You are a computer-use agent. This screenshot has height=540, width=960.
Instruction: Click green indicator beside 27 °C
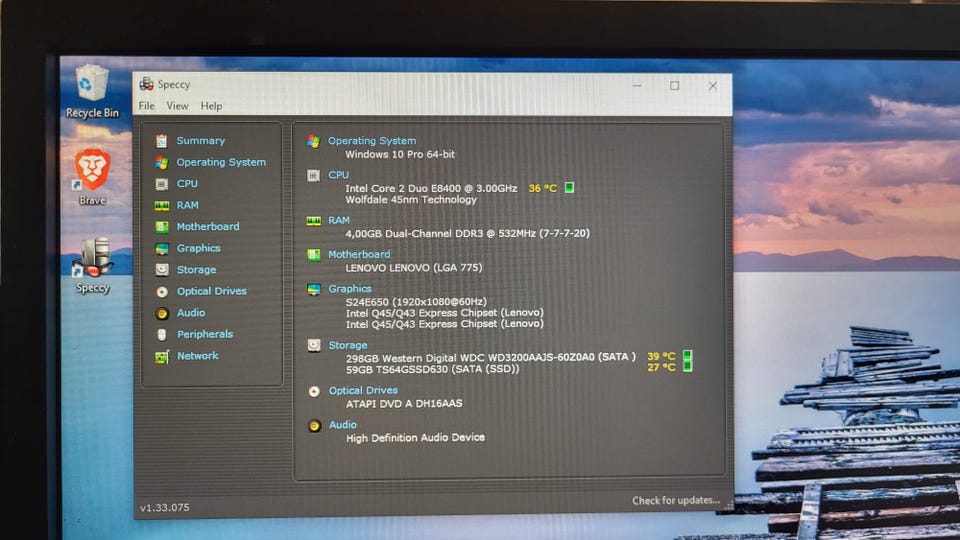pyautogui.click(x=688, y=366)
